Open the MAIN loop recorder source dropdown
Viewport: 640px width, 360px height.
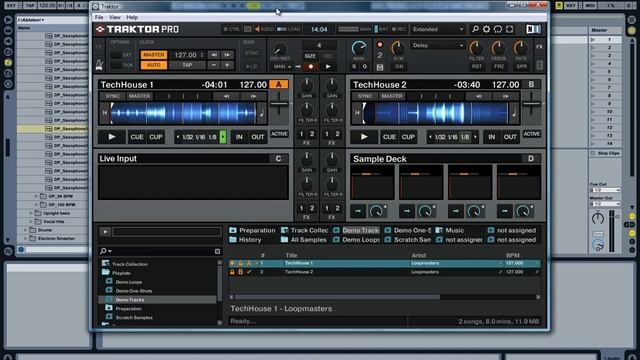click(x=282, y=67)
